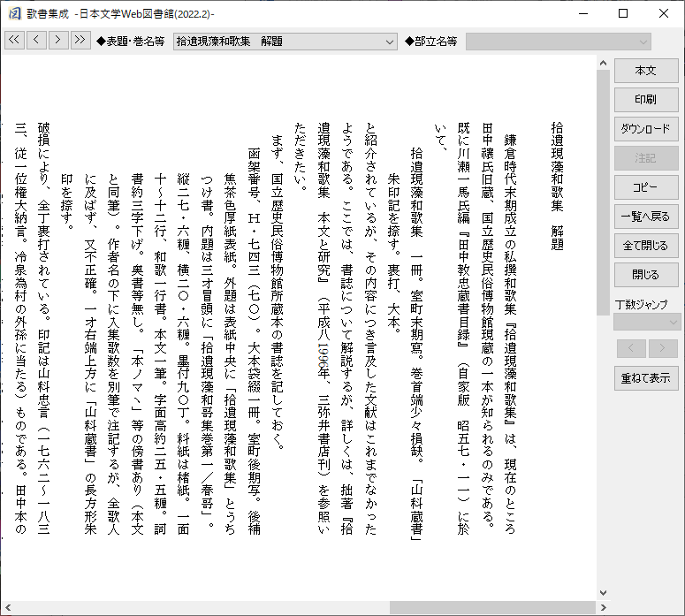Click vertical scrollbar up arrow
685x616 pixels.
point(604,63)
